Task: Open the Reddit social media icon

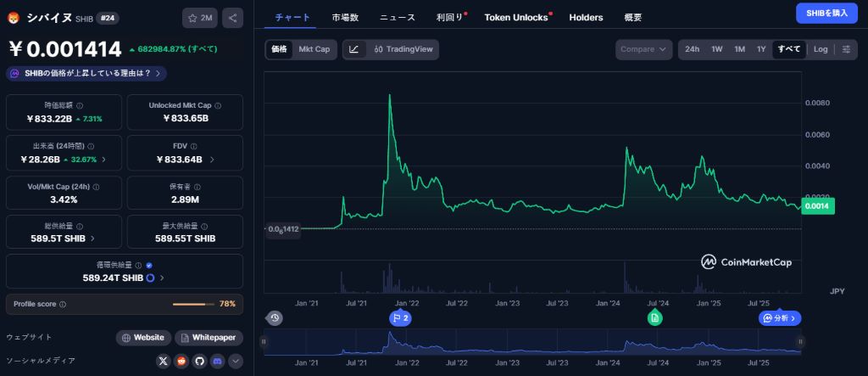Action: [181, 361]
